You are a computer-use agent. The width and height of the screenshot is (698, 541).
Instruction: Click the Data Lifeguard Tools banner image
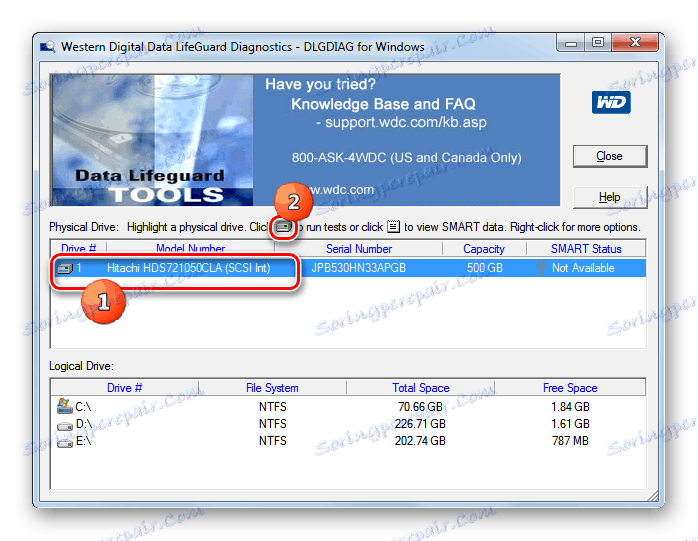152,140
